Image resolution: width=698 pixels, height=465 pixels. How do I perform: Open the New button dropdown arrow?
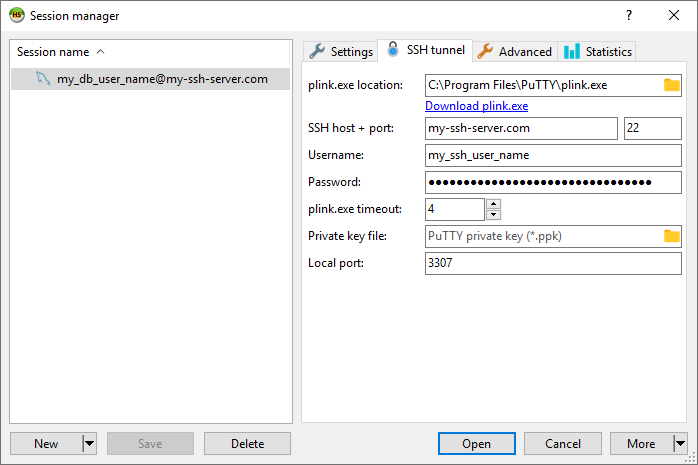[89, 444]
